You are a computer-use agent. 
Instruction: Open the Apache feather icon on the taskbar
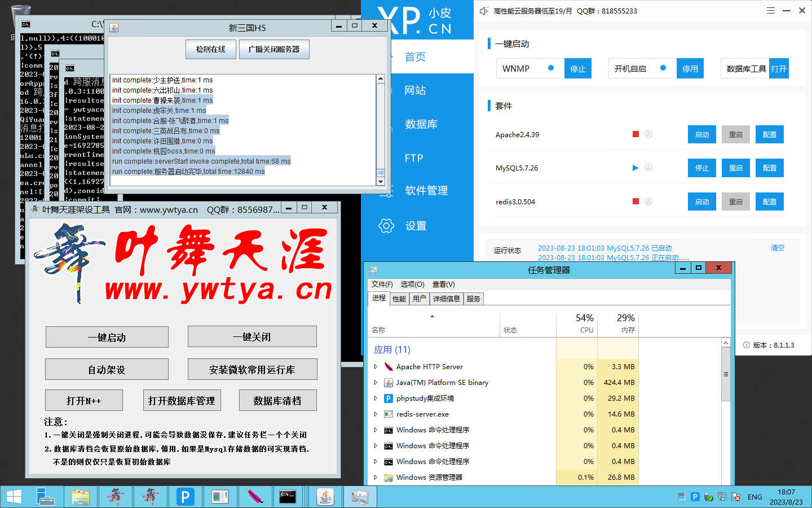click(x=255, y=497)
